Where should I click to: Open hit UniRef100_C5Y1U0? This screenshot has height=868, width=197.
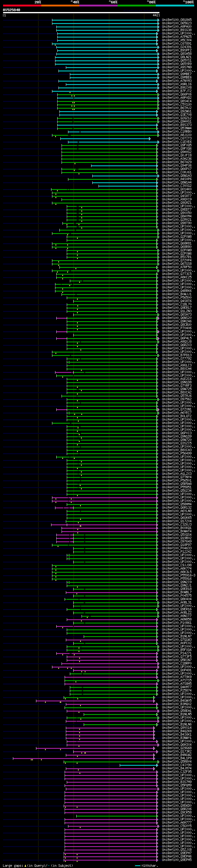point(177,104)
